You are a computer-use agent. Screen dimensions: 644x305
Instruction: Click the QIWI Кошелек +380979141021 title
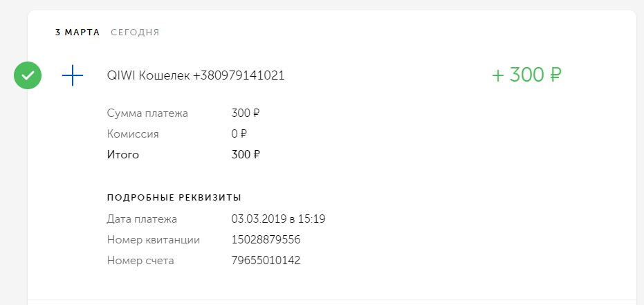(x=196, y=75)
